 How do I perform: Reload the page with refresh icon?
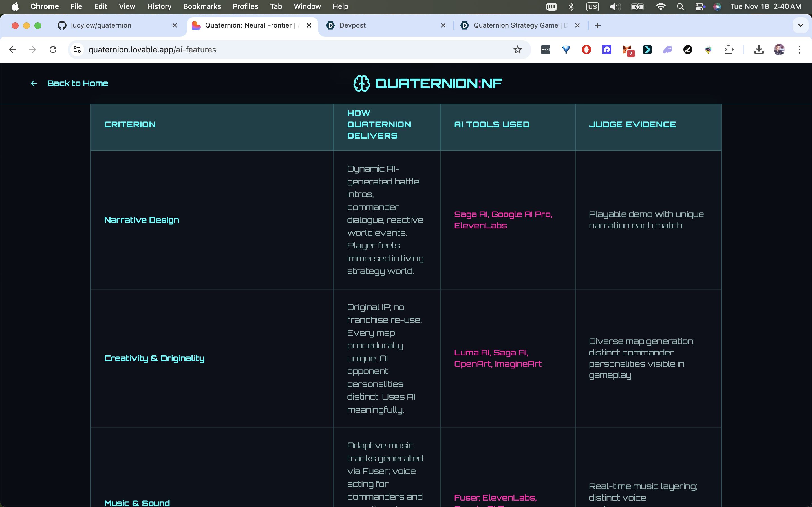coord(53,50)
